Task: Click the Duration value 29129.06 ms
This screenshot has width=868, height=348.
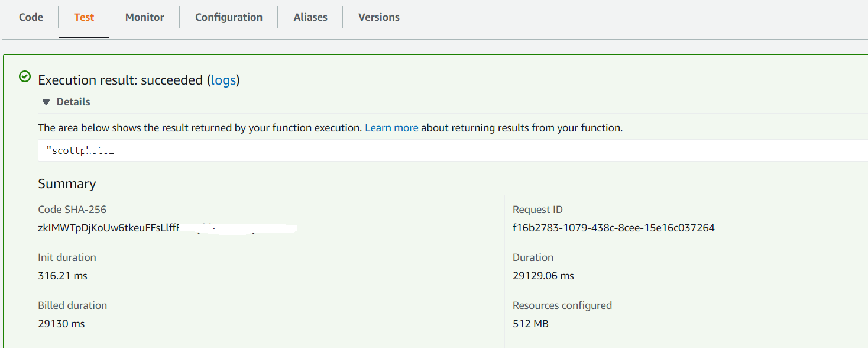Action: [543, 276]
